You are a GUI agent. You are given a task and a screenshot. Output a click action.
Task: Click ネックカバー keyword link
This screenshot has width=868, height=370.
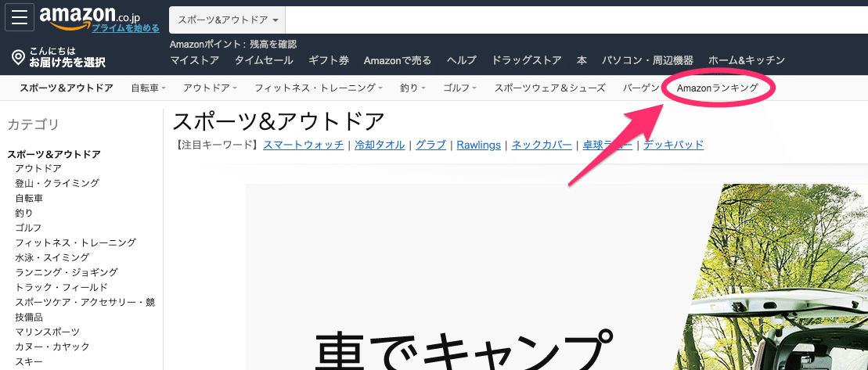click(x=542, y=145)
